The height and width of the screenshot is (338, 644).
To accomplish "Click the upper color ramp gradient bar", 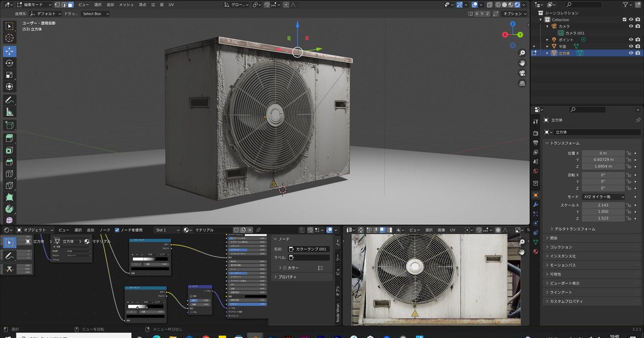I will point(150,259).
